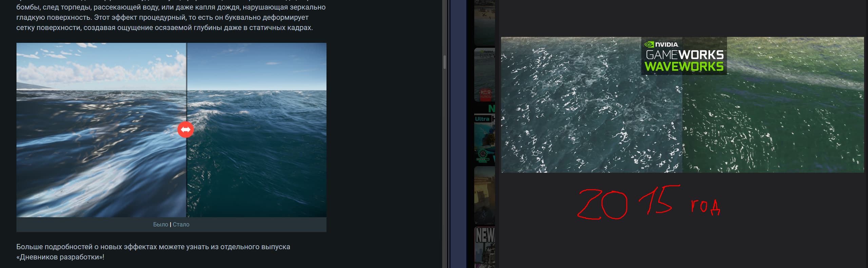The height and width of the screenshot is (268, 868).
Task: Click the article page scrollbar thumb
Action: click(x=445, y=62)
